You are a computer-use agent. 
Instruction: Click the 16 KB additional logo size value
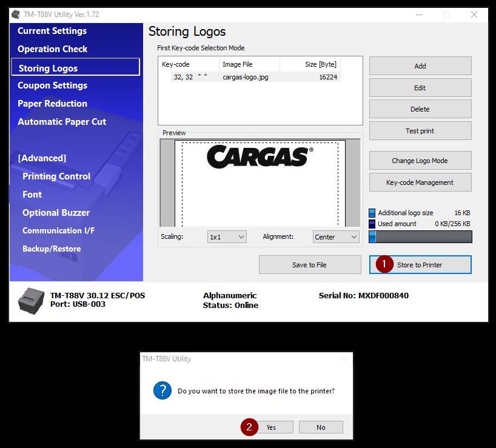[462, 213]
